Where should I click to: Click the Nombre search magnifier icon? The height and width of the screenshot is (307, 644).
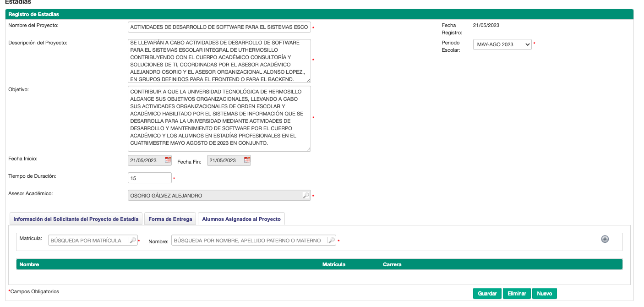click(331, 241)
